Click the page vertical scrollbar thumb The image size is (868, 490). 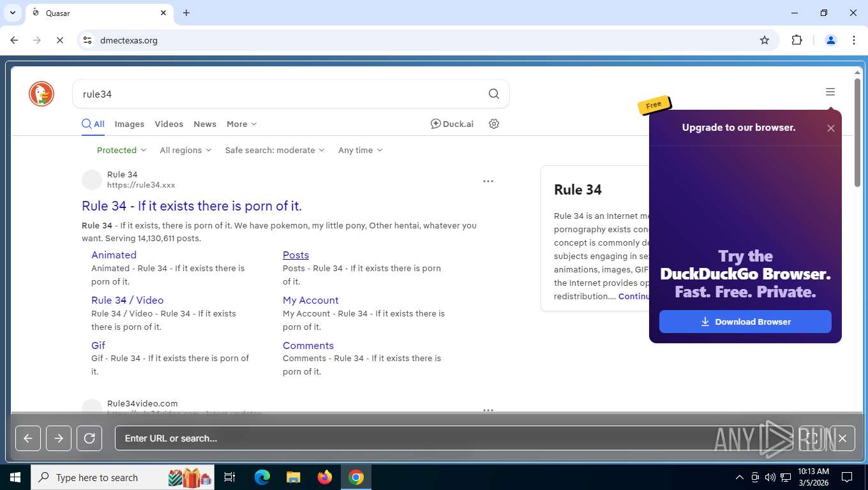click(857, 134)
